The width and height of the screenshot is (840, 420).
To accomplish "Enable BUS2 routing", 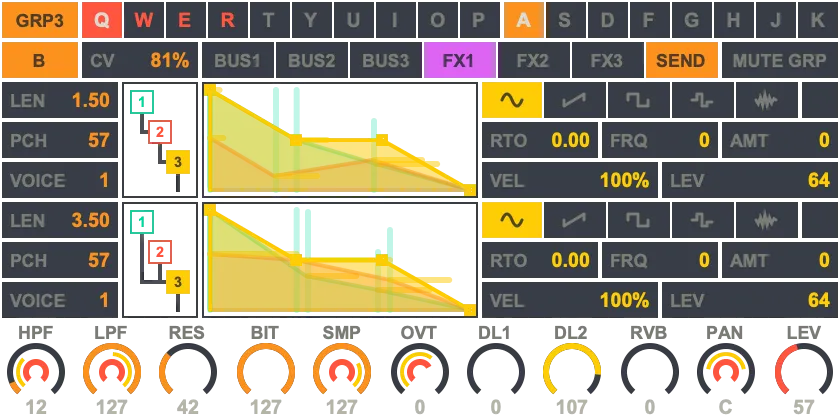I will 311,61.
